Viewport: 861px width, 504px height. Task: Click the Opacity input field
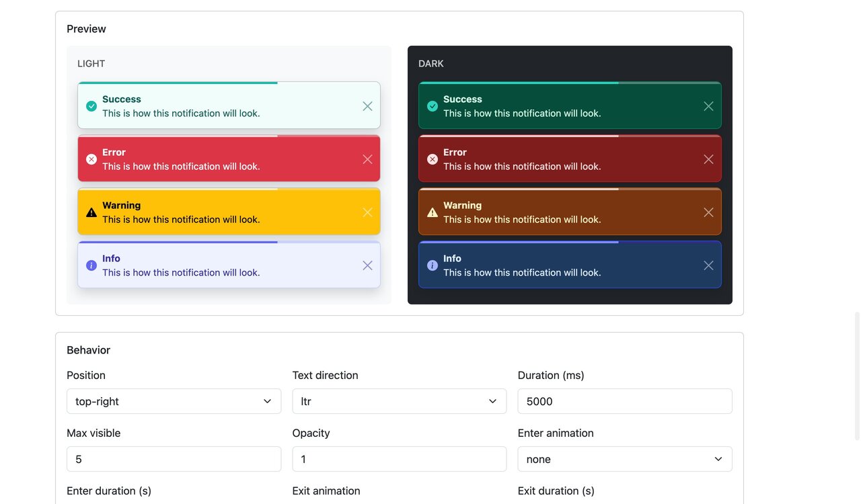click(400, 459)
